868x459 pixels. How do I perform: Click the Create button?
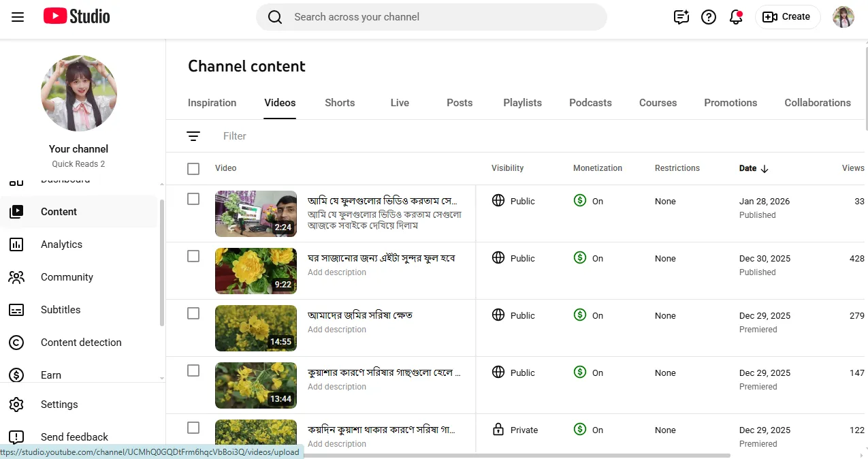click(788, 17)
